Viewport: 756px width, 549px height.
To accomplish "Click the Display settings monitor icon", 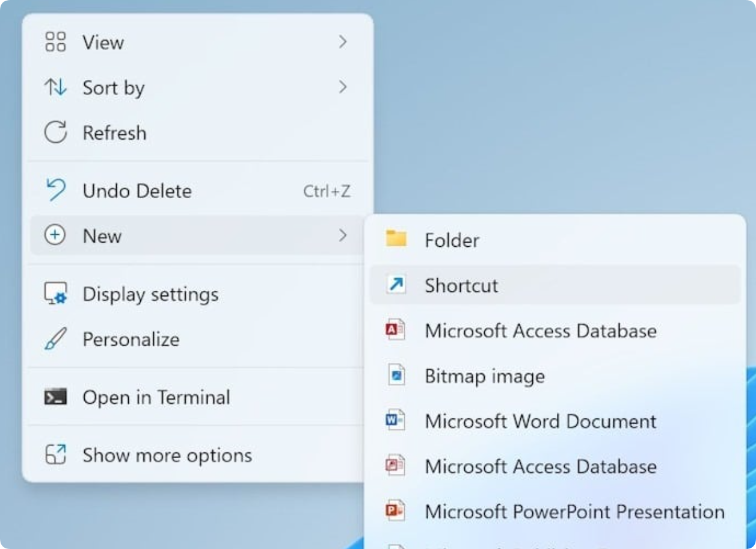I will click(55, 294).
